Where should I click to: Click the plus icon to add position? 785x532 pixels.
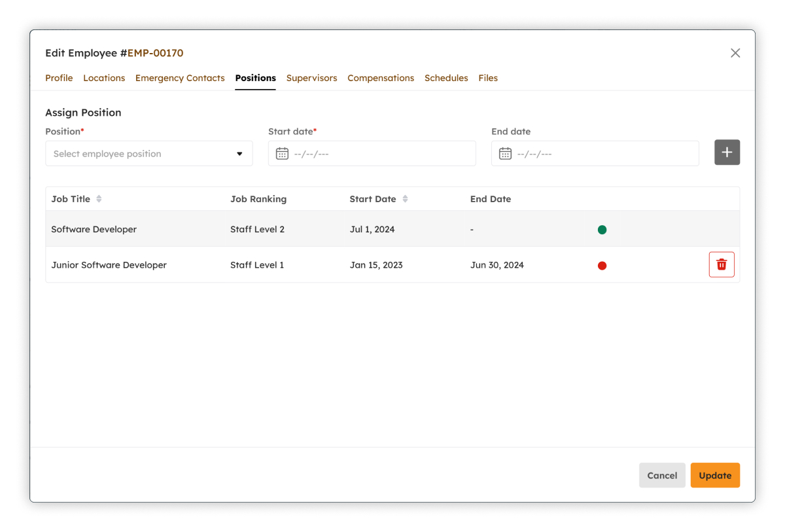pyautogui.click(x=727, y=152)
